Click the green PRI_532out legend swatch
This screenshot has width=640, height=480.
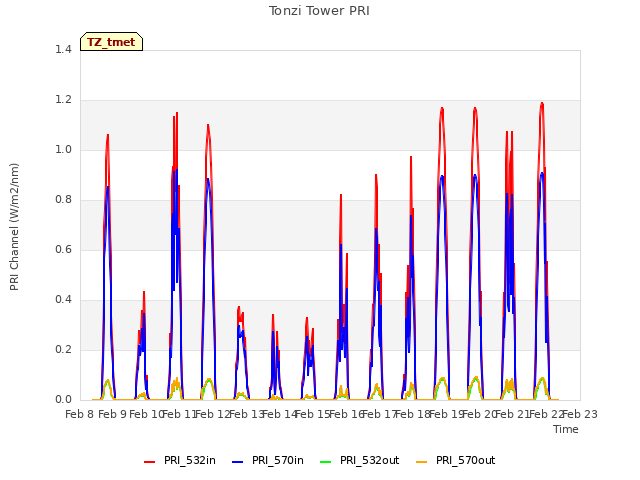325,462
